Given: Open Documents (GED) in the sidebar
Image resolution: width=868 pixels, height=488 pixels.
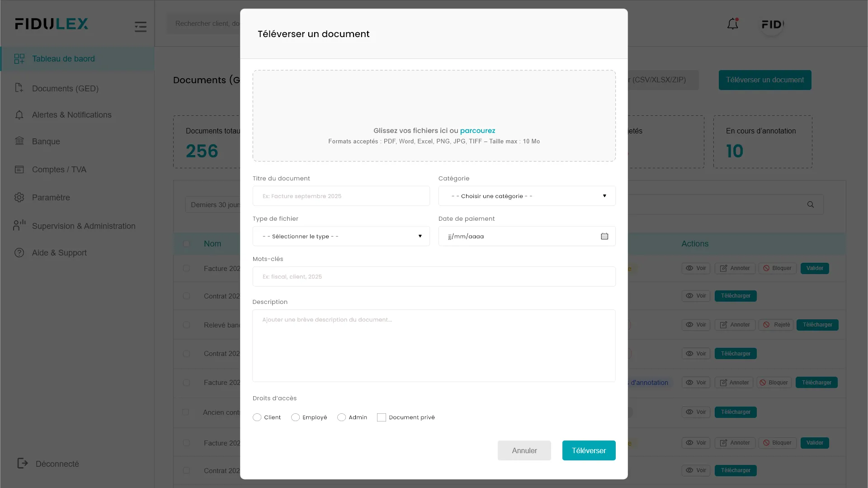Looking at the screenshot, I should 65,89.
